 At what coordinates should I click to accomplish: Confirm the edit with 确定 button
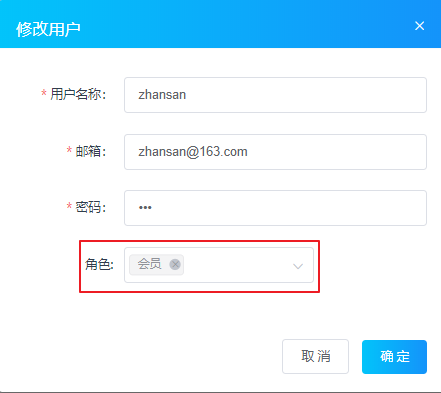394,357
